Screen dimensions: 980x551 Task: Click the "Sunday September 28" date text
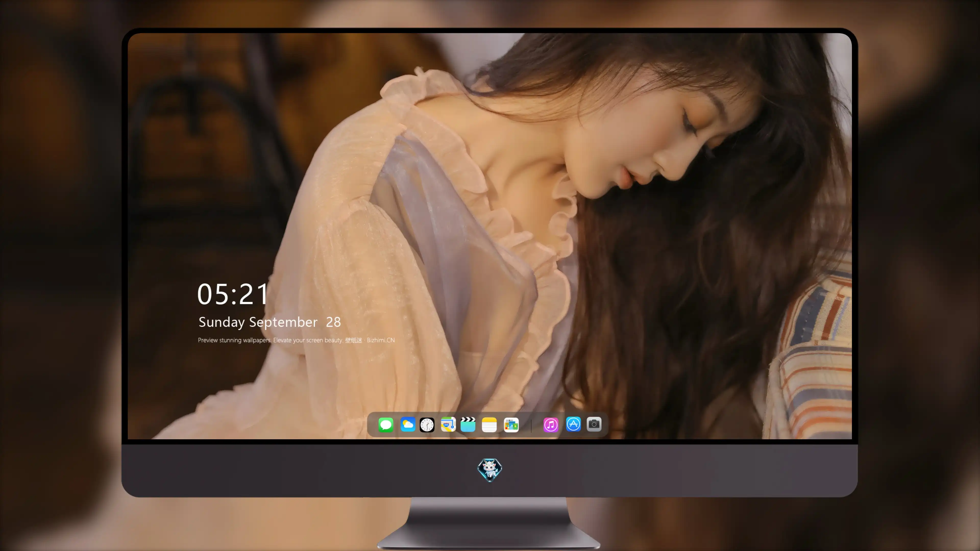point(270,322)
